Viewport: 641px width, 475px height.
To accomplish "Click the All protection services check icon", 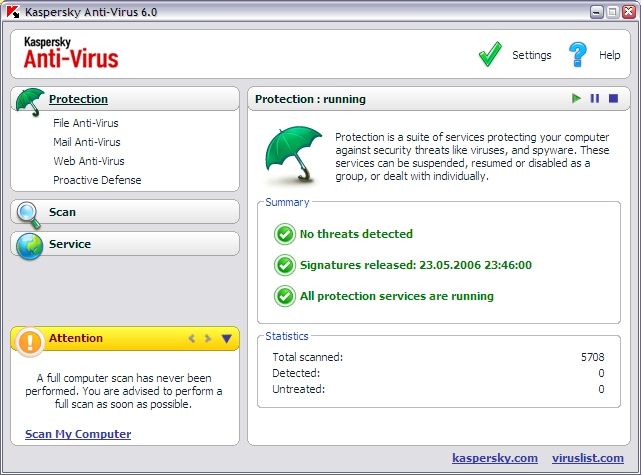I will 285,296.
